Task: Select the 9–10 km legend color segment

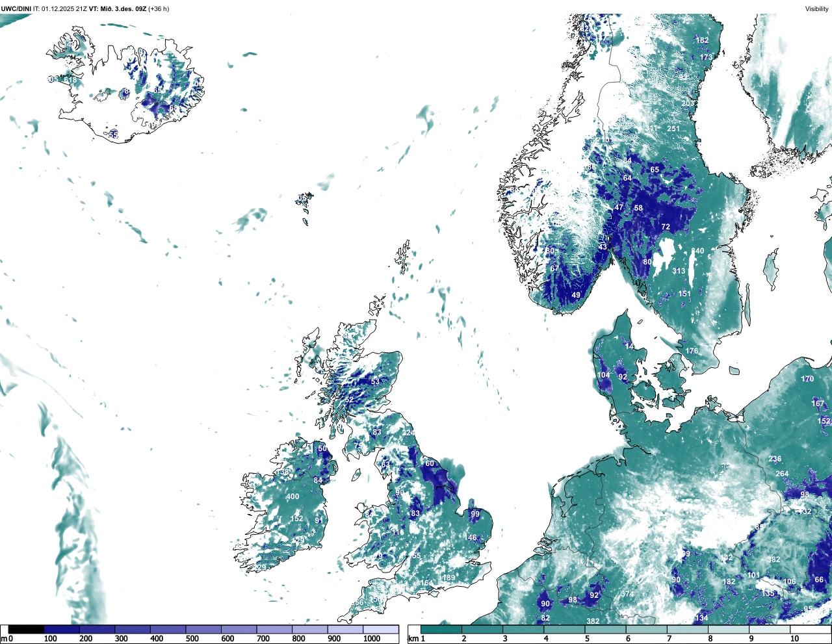Action: (771, 630)
